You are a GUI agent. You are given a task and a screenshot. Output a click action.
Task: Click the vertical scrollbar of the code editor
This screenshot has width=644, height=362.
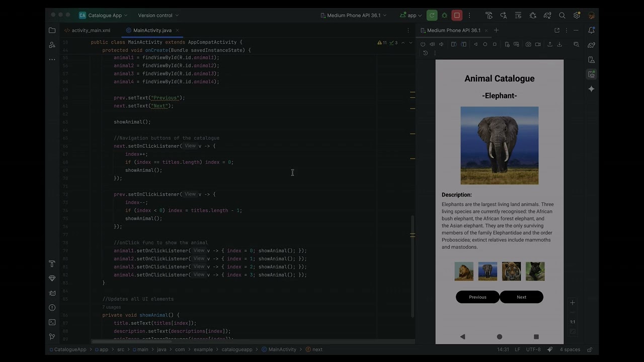click(x=413, y=266)
